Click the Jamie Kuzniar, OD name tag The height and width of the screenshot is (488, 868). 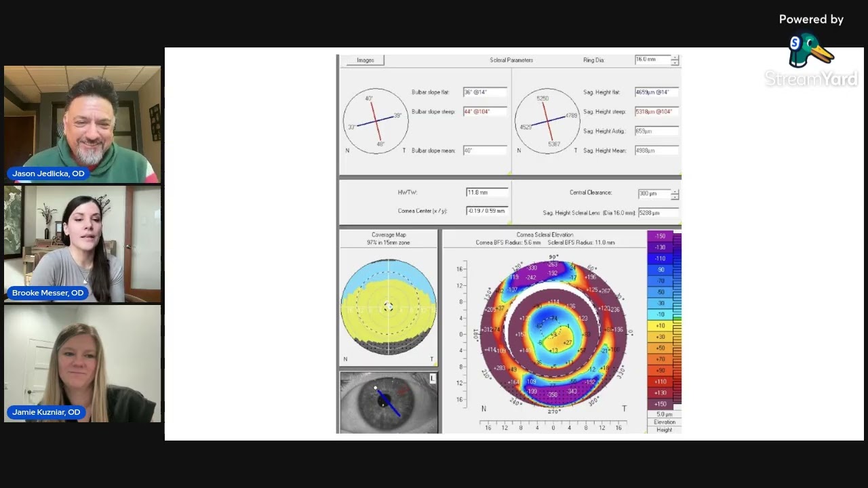coord(46,412)
